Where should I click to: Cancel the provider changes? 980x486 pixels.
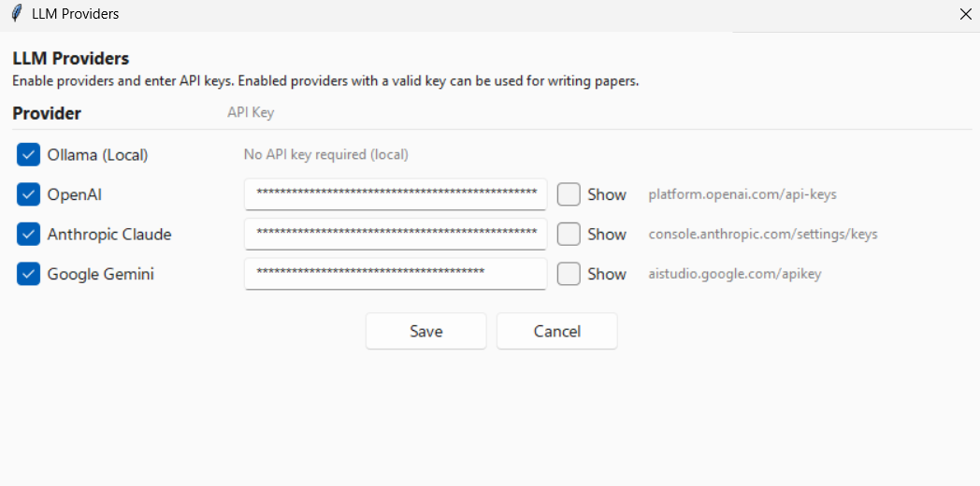557,331
